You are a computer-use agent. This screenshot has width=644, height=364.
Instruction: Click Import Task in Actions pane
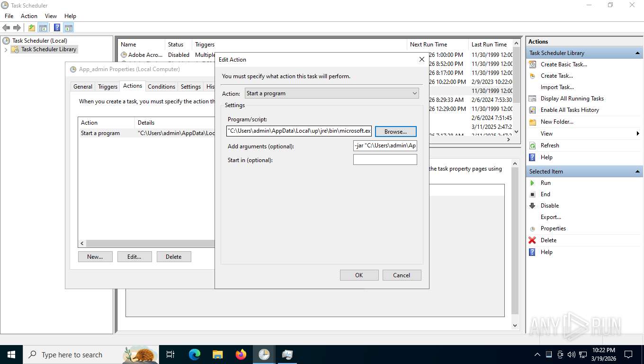(557, 87)
